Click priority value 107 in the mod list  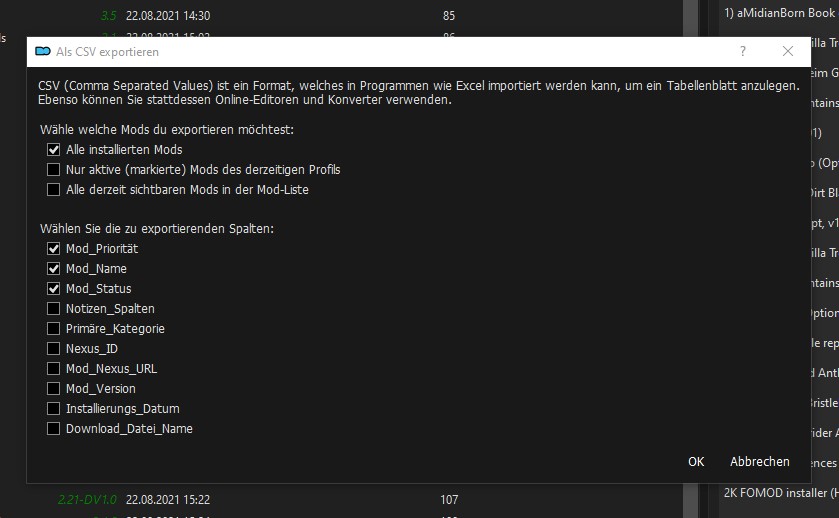click(449, 500)
